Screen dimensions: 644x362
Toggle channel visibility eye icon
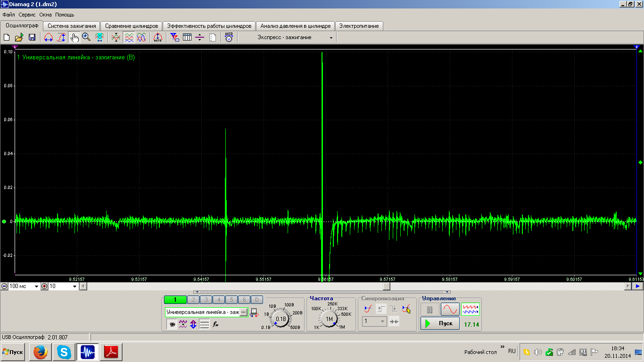pyautogui.click(x=172, y=324)
